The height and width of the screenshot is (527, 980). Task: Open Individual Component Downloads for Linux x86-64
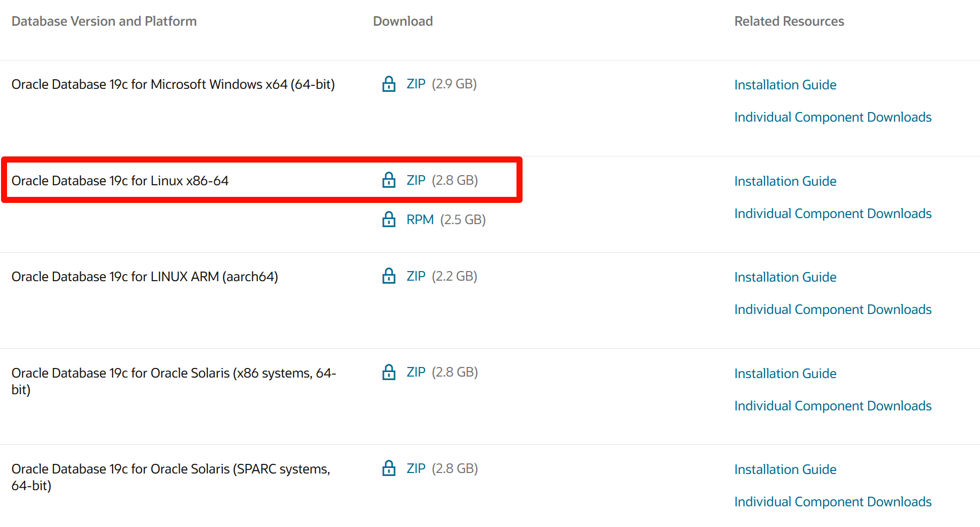point(832,214)
